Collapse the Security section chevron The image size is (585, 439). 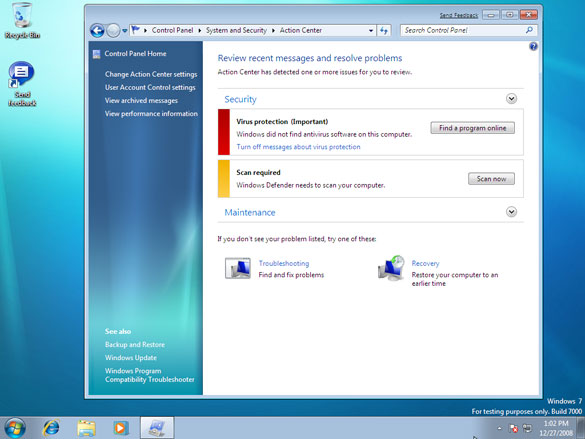point(511,99)
